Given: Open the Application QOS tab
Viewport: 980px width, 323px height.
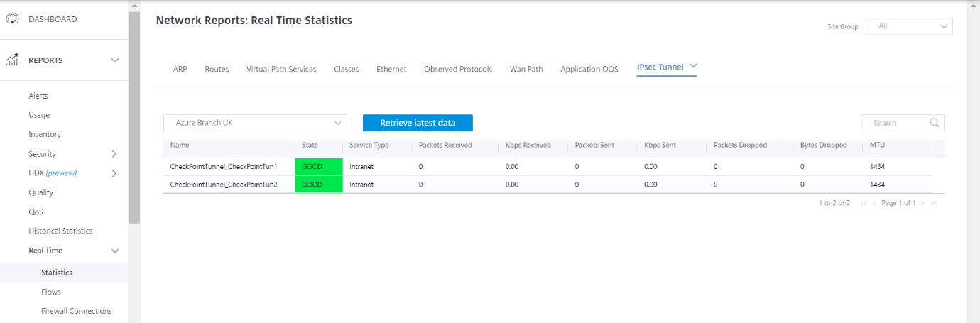Looking at the screenshot, I should click(589, 69).
